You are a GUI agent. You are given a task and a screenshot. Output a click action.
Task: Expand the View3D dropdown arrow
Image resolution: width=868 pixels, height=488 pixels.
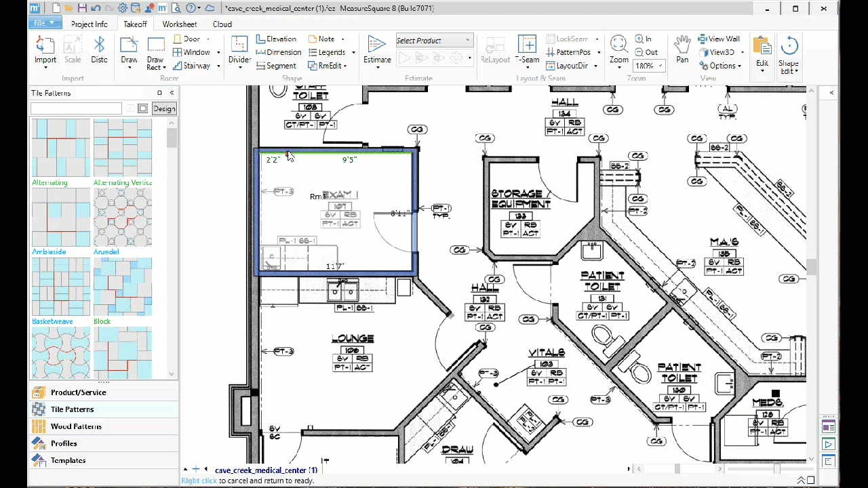742,52
